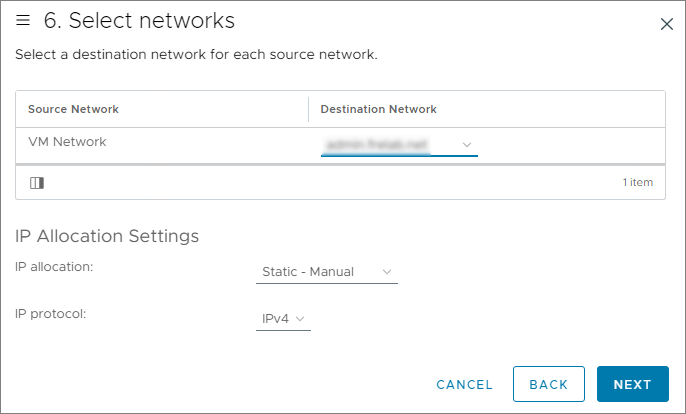Click the IP protocol field label

pyautogui.click(x=51, y=313)
